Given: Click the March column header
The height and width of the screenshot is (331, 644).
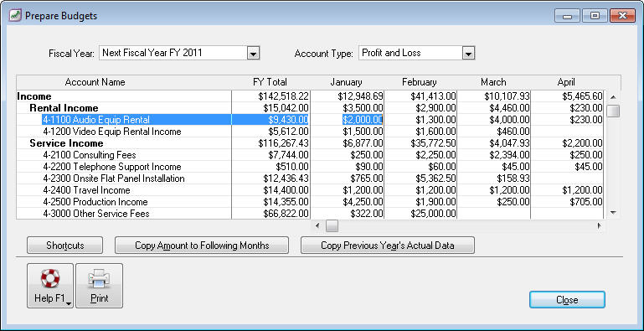Looking at the screenshot, I should pos(493,82).
